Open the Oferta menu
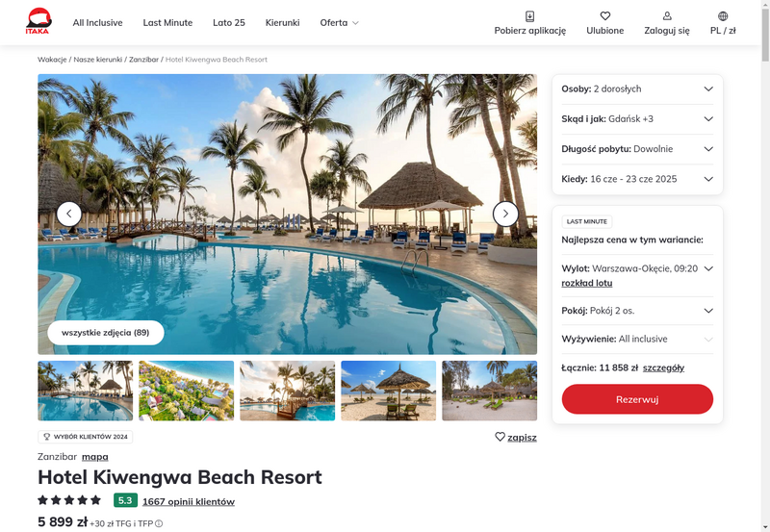 (339, 22)
